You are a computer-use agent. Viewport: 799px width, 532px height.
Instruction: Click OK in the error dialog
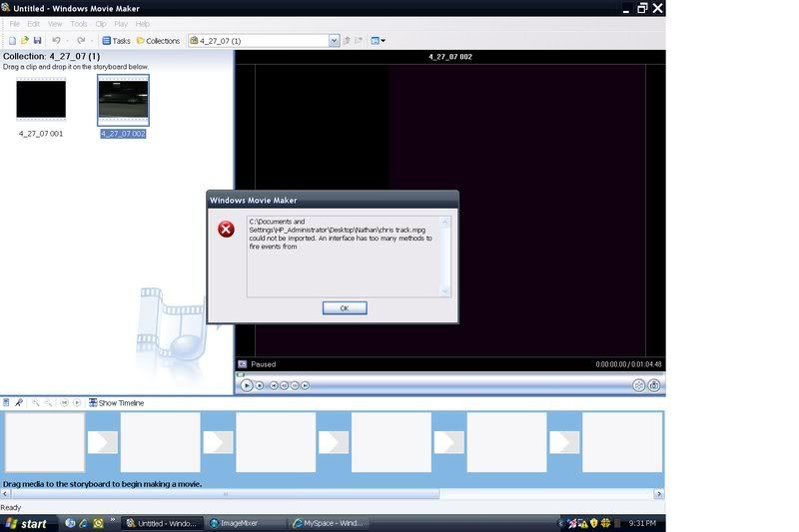coord(345,308)
